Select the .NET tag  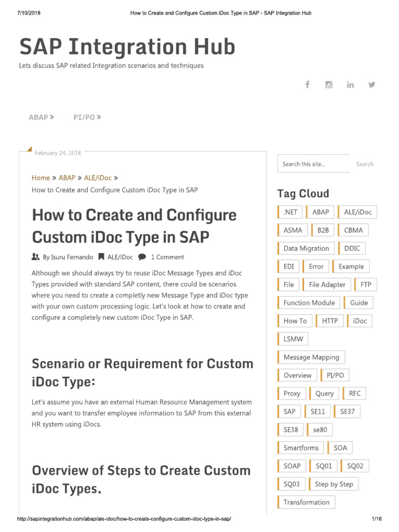(x=290, y=212)
